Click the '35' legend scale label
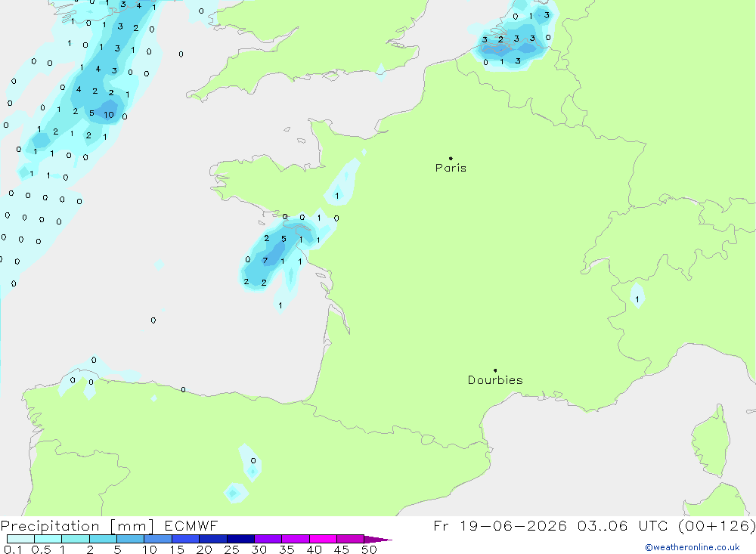 coord(287,549)
